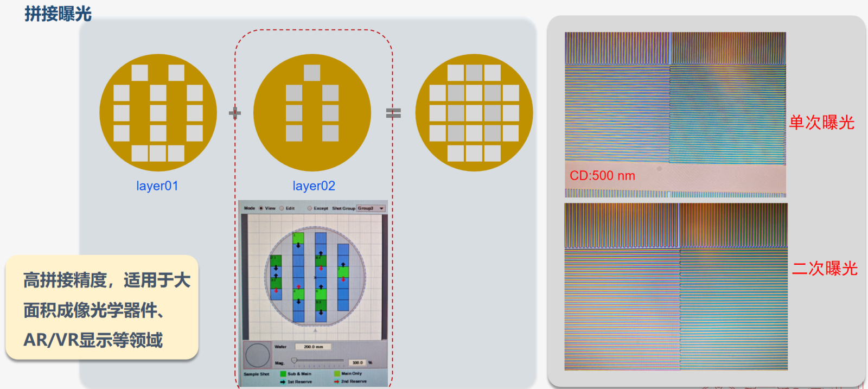868x389 pixels.
Task: Click the plus sign between layer wafers
Action: tap(235, 113)
